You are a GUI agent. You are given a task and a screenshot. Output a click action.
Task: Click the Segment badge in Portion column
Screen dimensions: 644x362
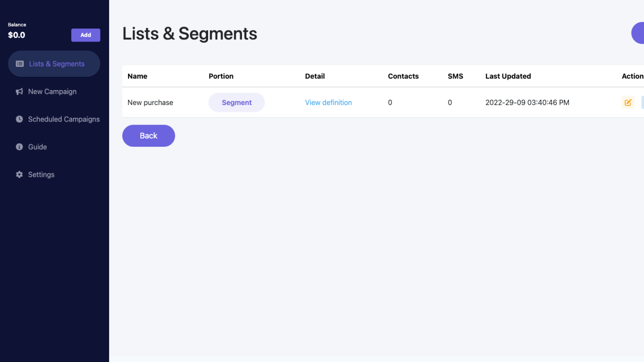[x=237, y=103]
